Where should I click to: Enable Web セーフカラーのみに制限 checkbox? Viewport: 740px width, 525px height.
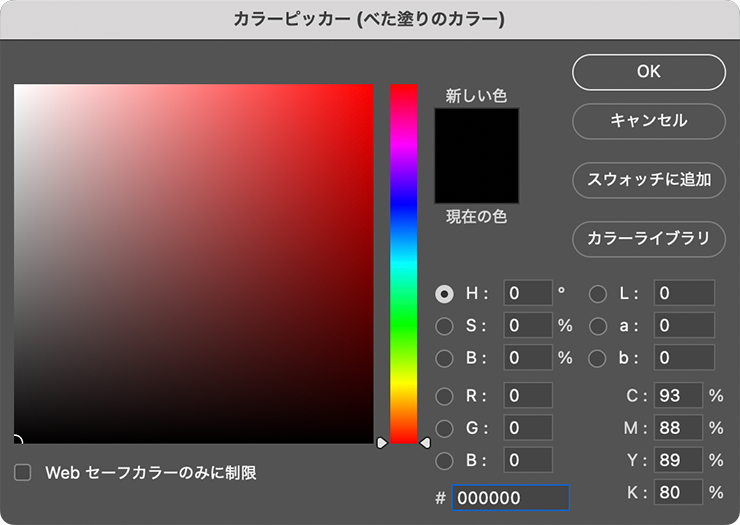[x=23, y=472]
